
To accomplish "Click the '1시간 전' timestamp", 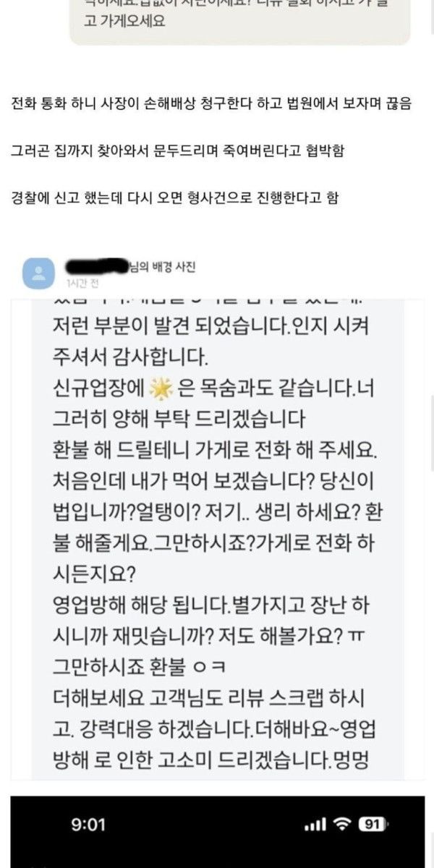I will click(80, 281).
